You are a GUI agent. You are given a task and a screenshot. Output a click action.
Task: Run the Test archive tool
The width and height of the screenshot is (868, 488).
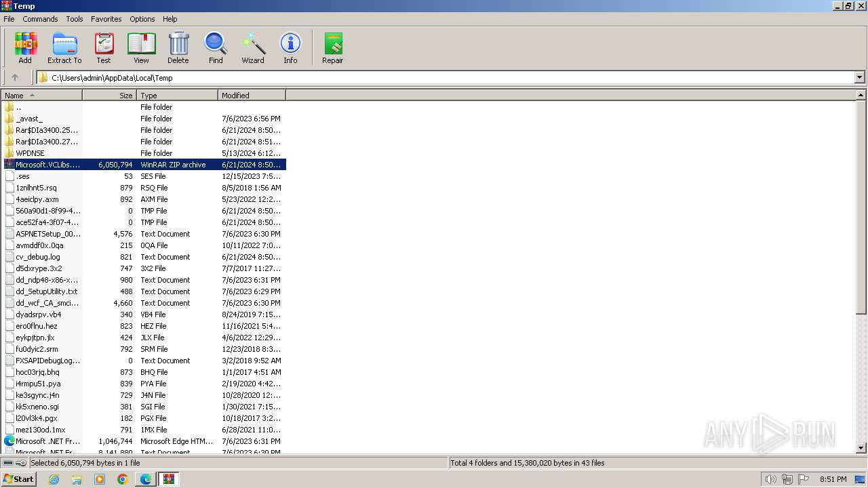(104, 48)
